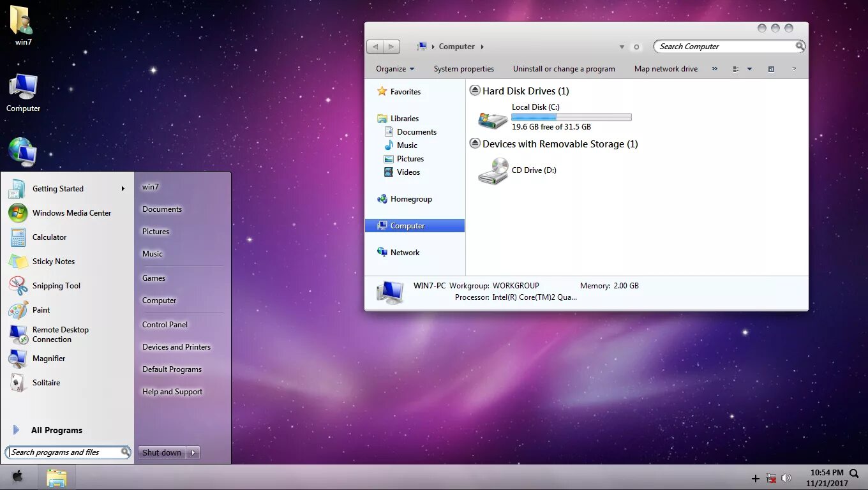Expand the views options dropdown arrow
Screen dimensions: 868x490
(x=749, y=69)
